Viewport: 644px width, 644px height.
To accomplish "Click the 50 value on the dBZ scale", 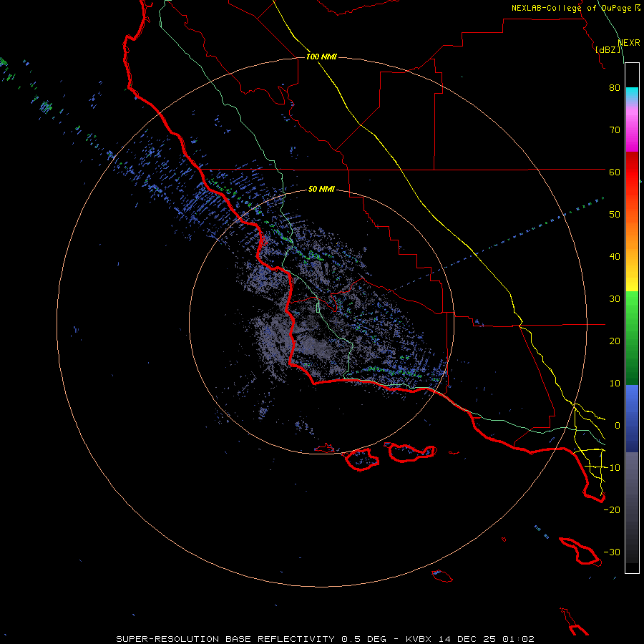I will pyautogui.click(x=615, y=215).
